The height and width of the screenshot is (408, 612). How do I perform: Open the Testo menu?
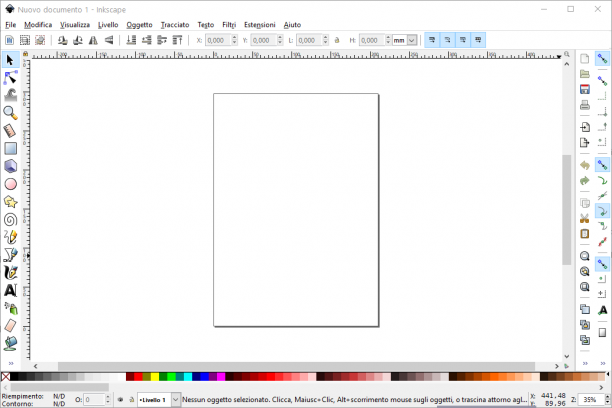206,25
